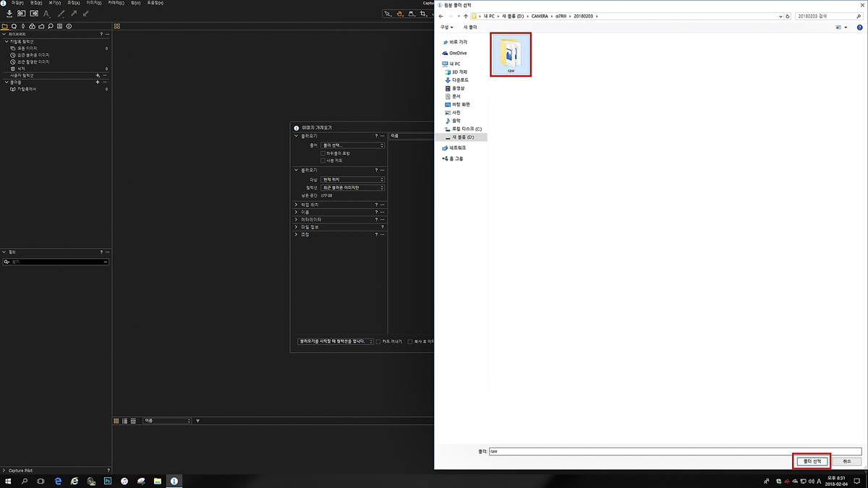Enable the exclude duplicates checkbox

pos(323,160)
